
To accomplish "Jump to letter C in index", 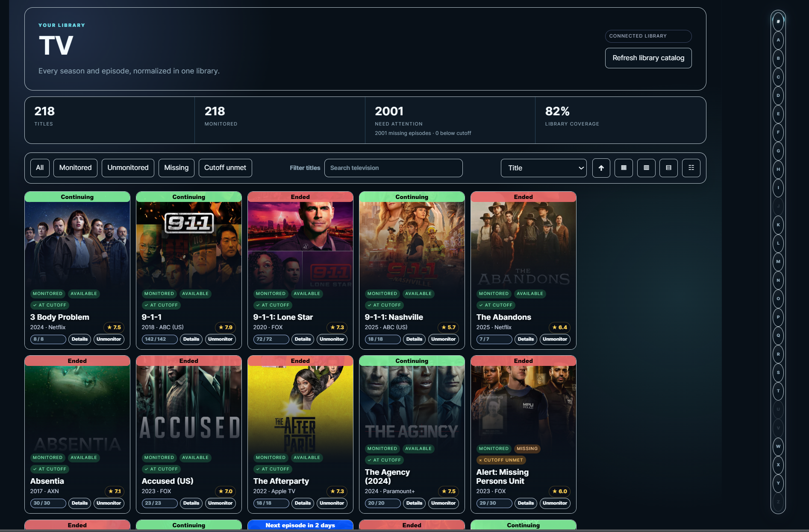I will click(778, 77).
